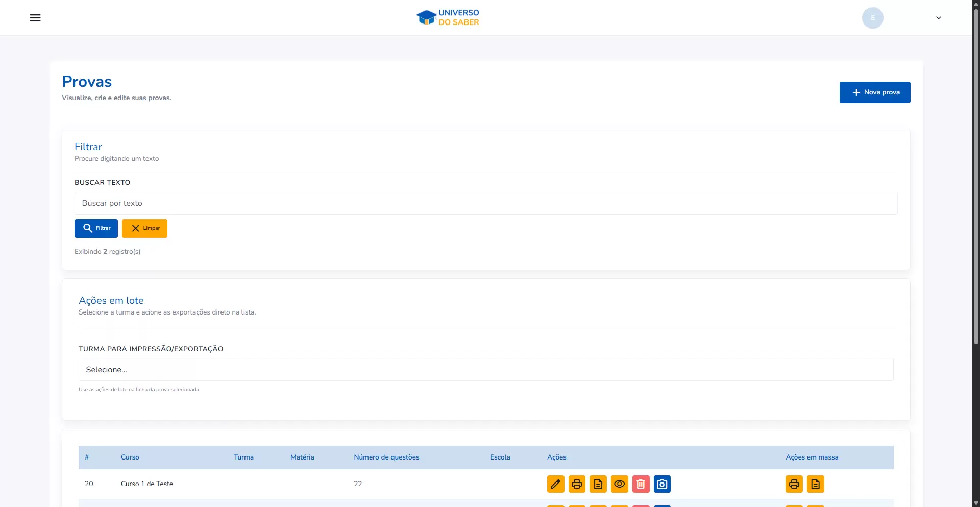Click the user avatar E

[x=872, y=18]
